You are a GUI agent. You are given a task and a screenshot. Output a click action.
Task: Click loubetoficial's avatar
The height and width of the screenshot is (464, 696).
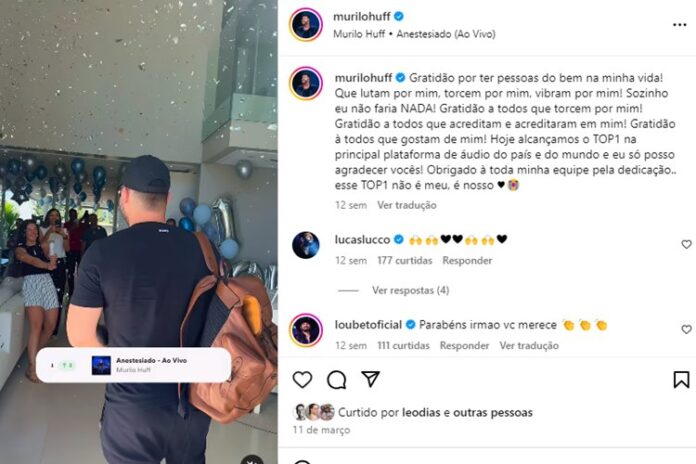[x=306, y=330]
